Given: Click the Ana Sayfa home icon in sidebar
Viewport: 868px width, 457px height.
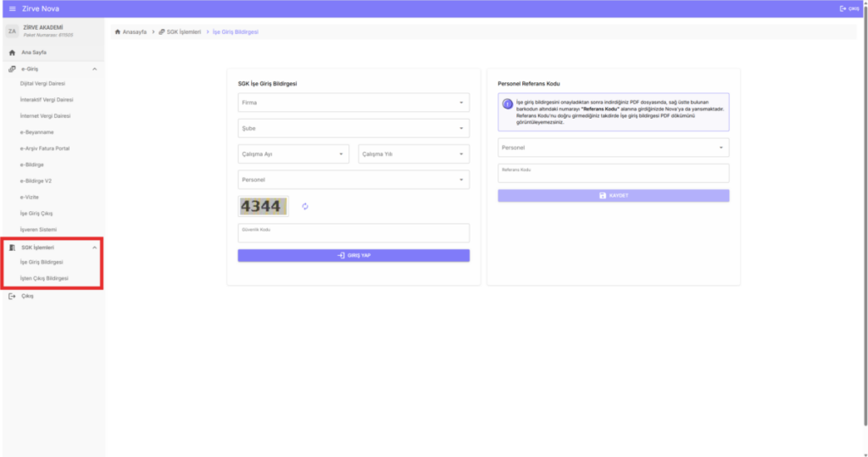Looking at the screenshot, I should tap(12, 53).
